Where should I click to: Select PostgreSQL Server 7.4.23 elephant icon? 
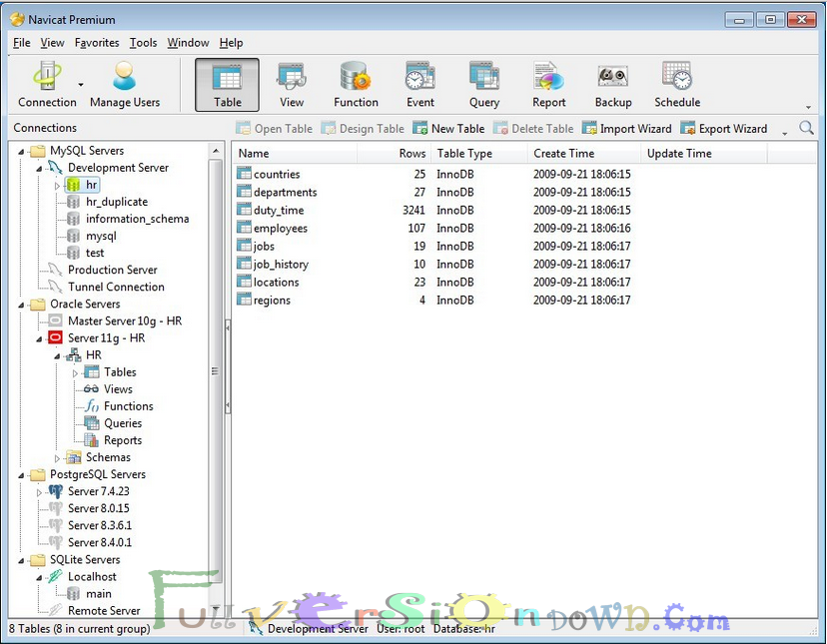pyautogui.click(x=55, y=491)
